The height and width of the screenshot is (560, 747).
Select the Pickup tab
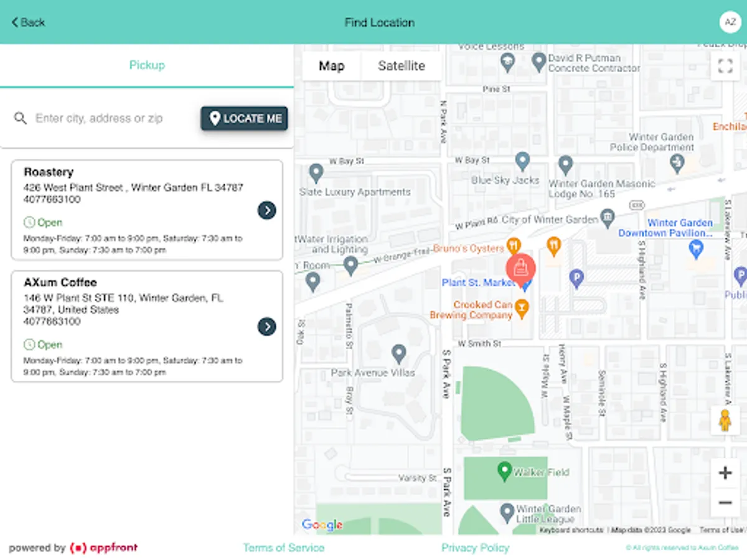pyautogui.click(x=147, y=65)
